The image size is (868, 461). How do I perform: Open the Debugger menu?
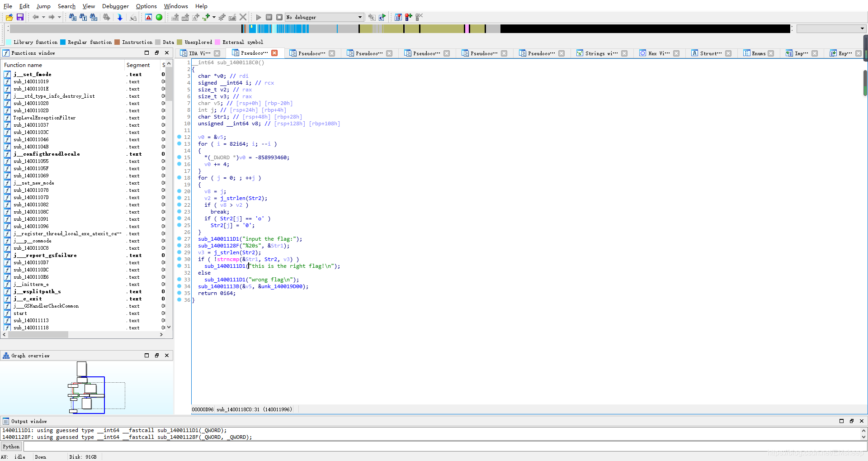click(115, 6)
